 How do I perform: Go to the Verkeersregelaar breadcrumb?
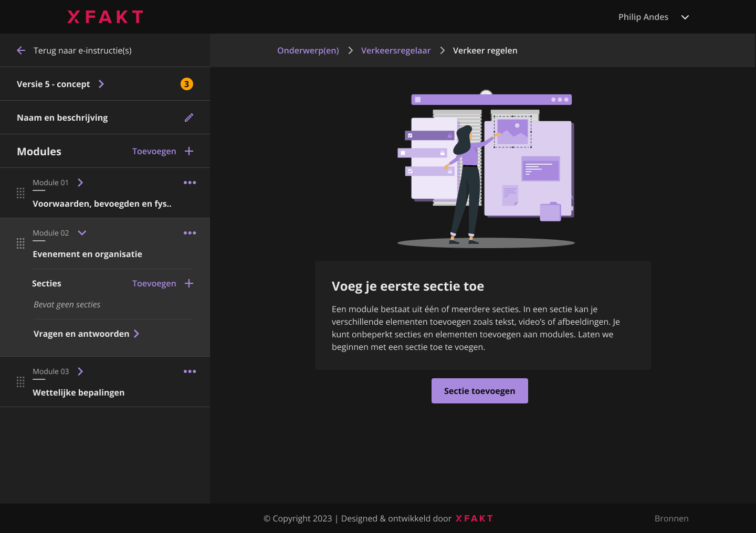coord(396,50)
